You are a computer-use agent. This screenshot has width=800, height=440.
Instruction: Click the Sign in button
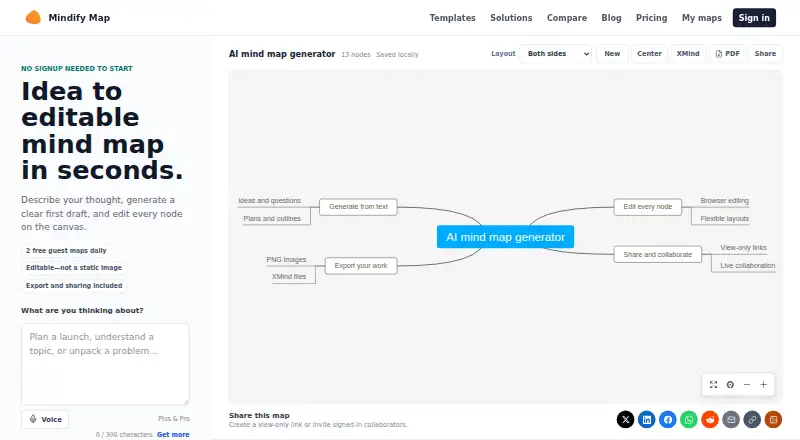754,18
